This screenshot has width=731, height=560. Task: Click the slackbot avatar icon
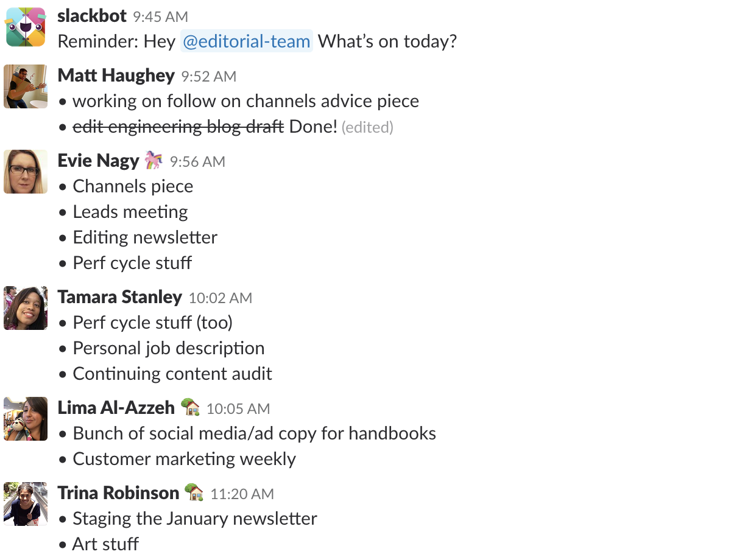point(26,27)
